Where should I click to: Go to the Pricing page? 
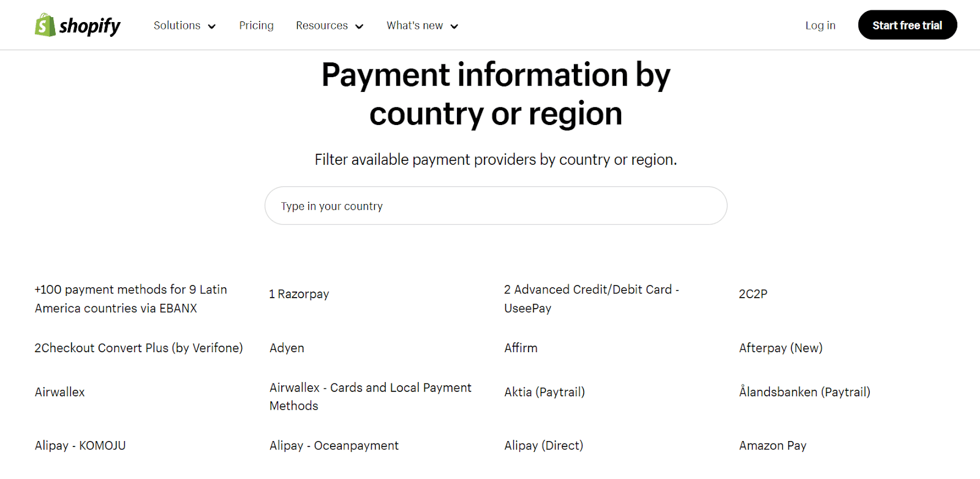[x=256, y=26]
